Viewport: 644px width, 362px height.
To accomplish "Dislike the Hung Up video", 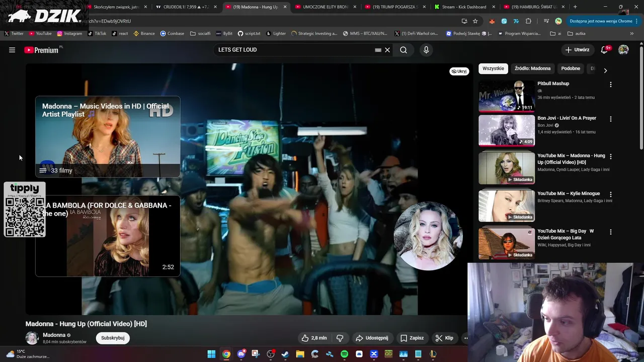I will tap(340, 338).
